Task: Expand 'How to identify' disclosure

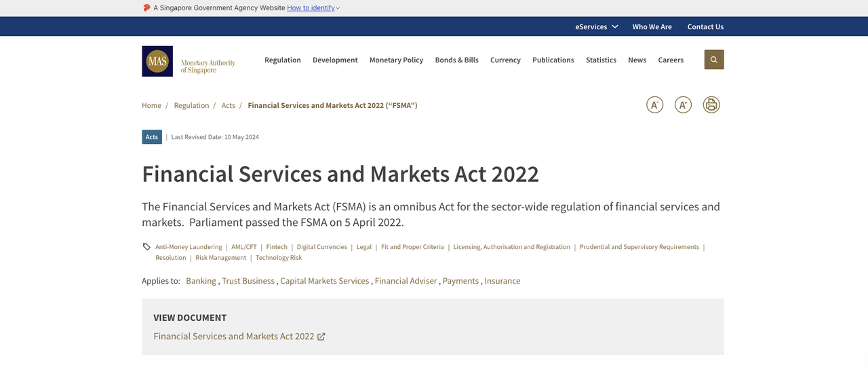Action: click(x=313, y=8)
